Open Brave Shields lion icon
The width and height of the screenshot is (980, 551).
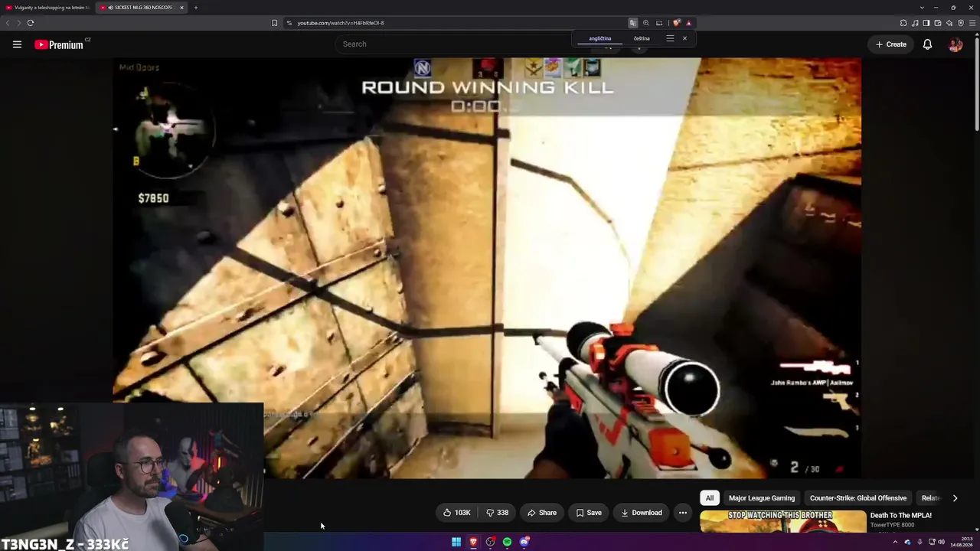click(676, 23)
